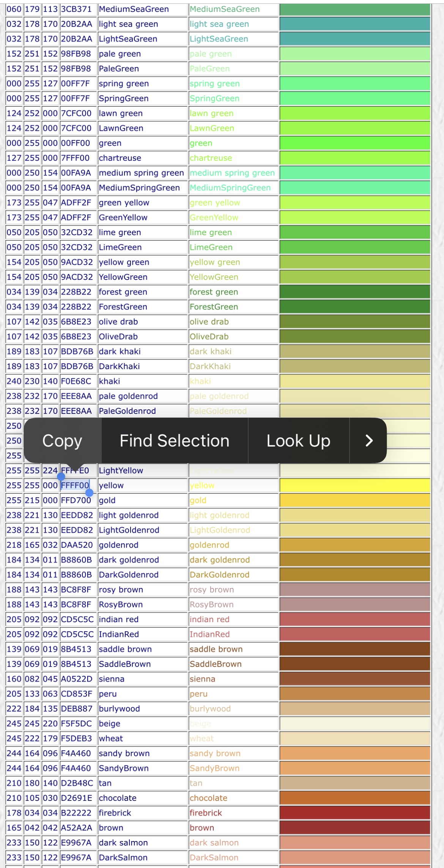Click the burlywood color swatch bar

point(355,709)
